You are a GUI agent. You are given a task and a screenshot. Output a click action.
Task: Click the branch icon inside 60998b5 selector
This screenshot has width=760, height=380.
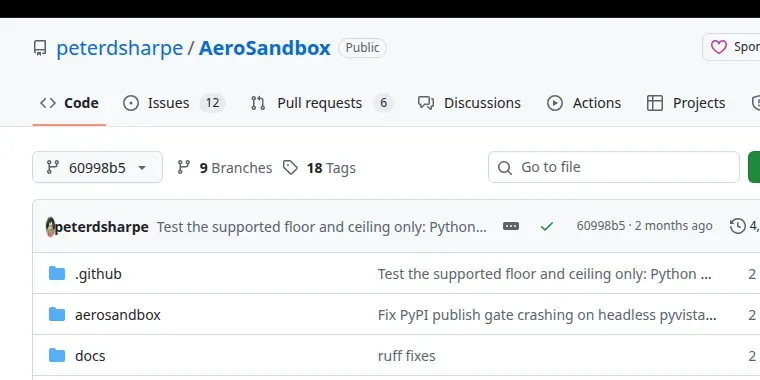[x=52, y=167]
